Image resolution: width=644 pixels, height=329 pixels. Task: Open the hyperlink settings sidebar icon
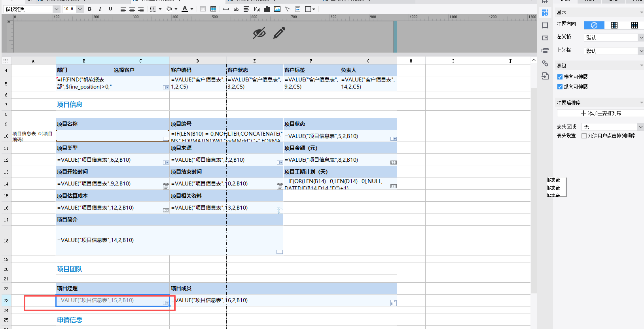[545, 63]
